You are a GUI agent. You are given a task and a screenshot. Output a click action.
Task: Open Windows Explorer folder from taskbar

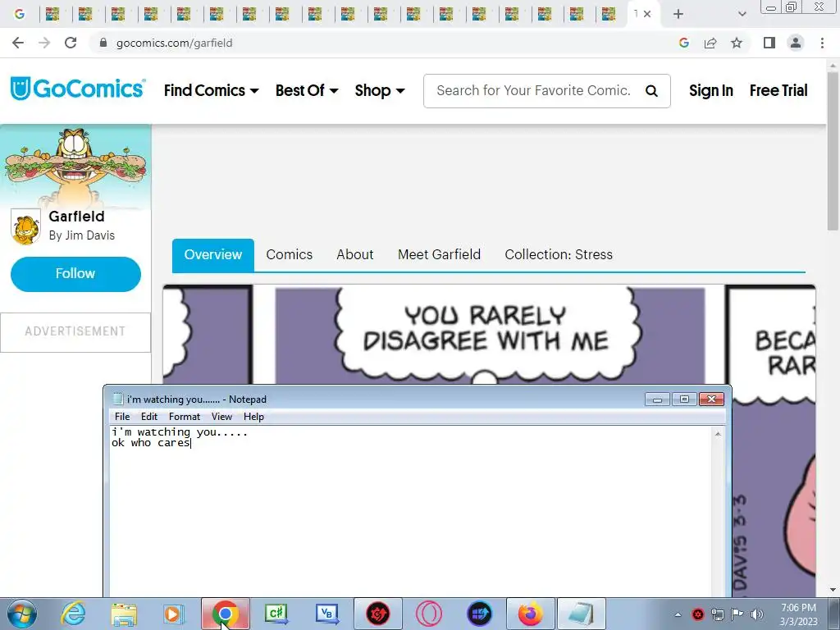coord(124,614)
